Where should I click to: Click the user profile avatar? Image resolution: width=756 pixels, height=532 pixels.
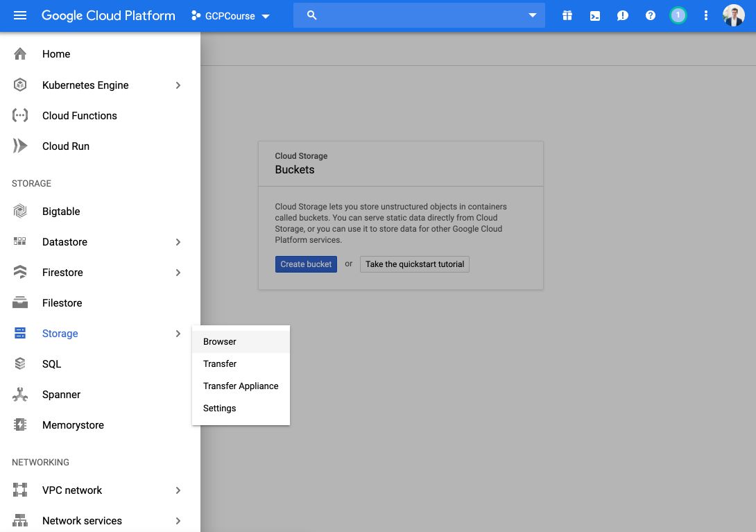[733, 15]
